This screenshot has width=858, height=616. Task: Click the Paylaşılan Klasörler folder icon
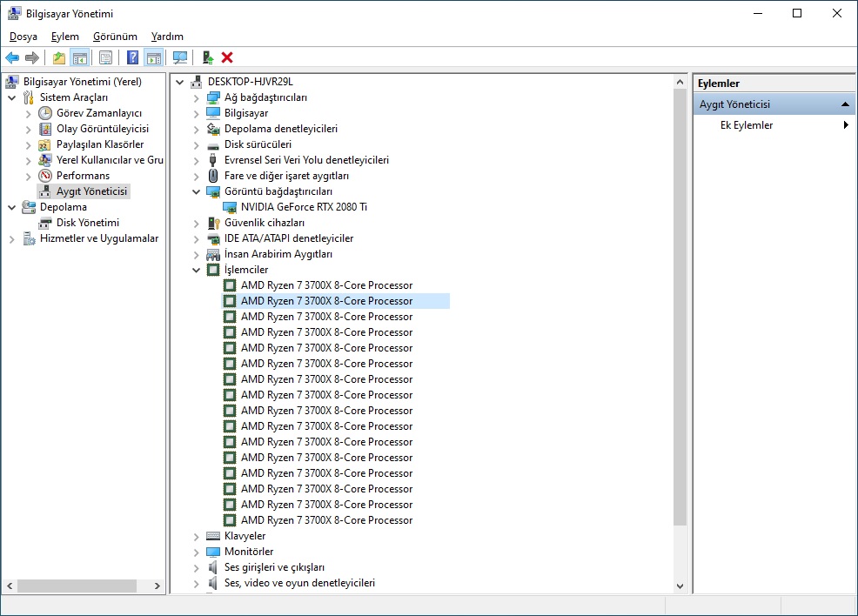45,144
